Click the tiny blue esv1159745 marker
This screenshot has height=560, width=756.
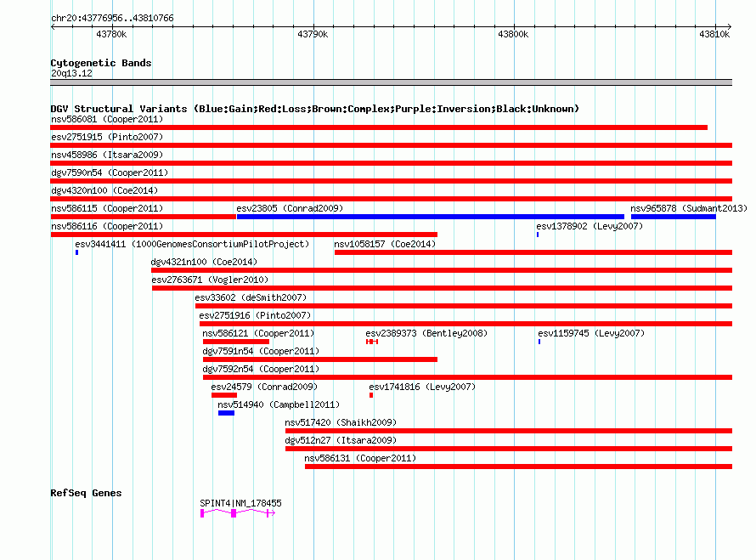tap(539, 342)
